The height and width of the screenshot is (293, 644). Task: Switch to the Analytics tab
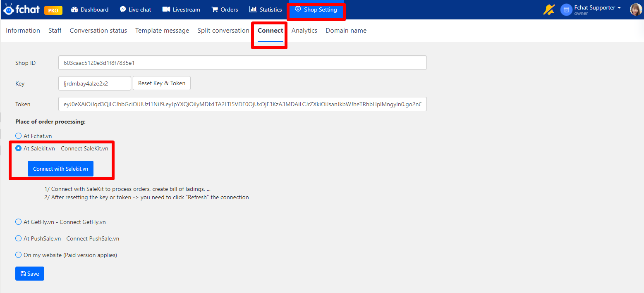tap(304, 31)
